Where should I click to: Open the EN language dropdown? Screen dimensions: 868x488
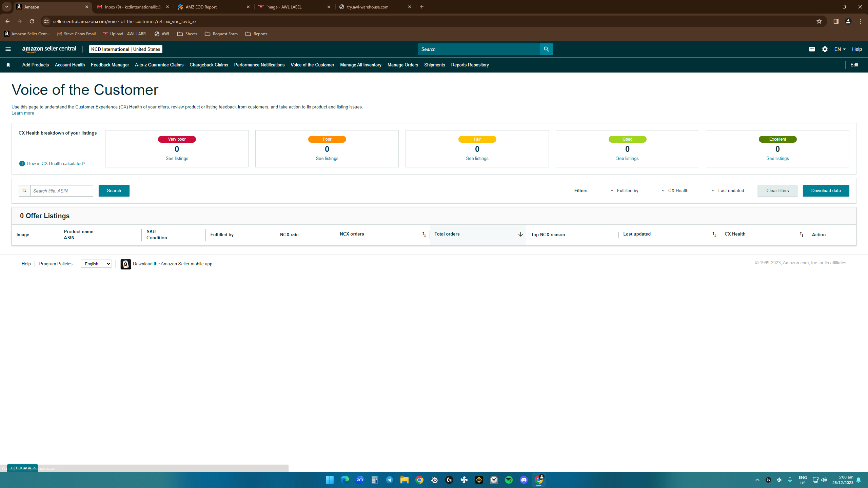pos(840,49)
